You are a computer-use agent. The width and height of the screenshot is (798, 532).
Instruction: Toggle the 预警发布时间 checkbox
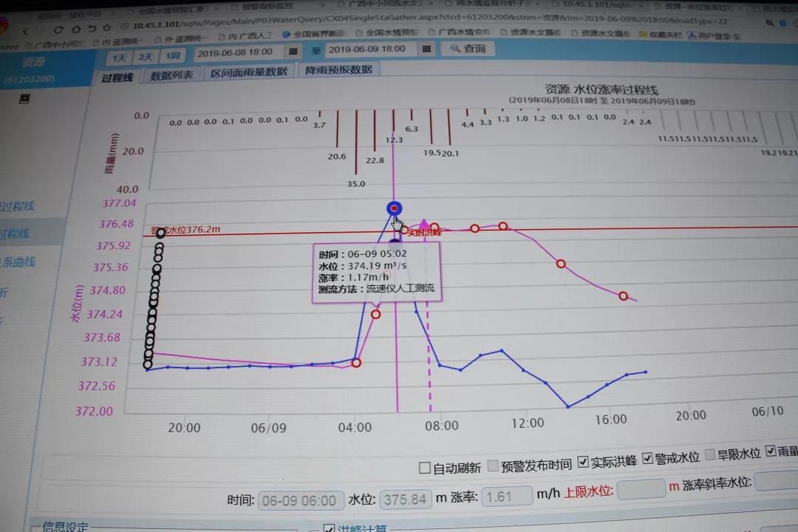click(x=493, y=465)
